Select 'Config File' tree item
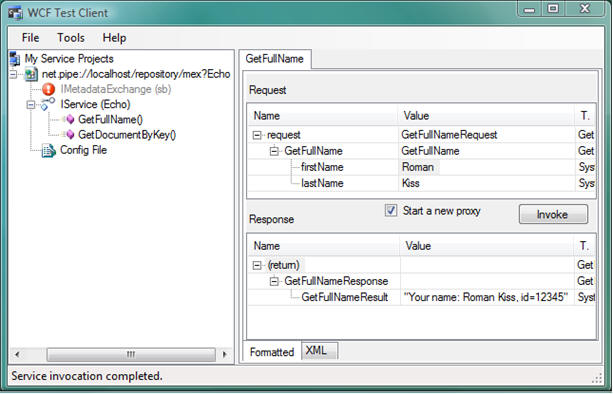613x394 pixels. (83, 150)
